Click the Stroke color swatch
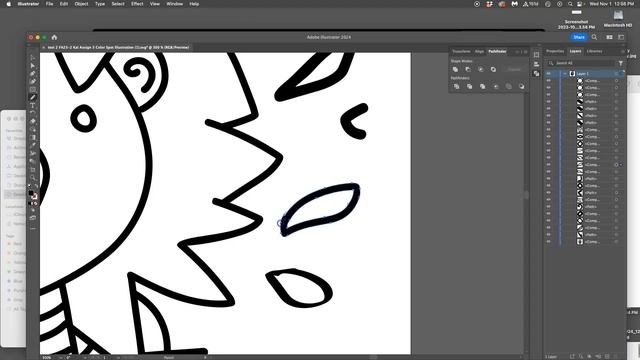 [35, 197]
